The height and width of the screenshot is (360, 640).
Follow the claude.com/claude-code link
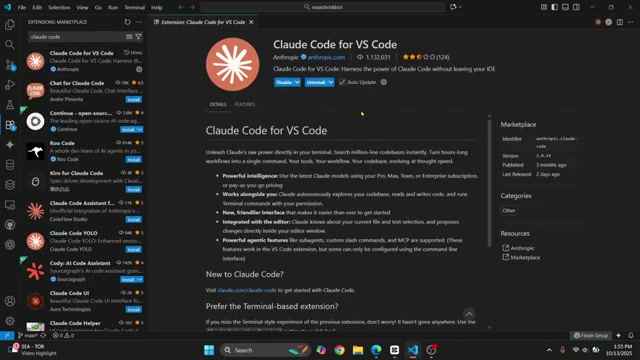coord(247,290)
